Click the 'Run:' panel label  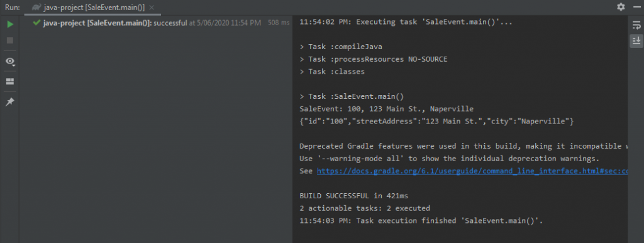13,7
